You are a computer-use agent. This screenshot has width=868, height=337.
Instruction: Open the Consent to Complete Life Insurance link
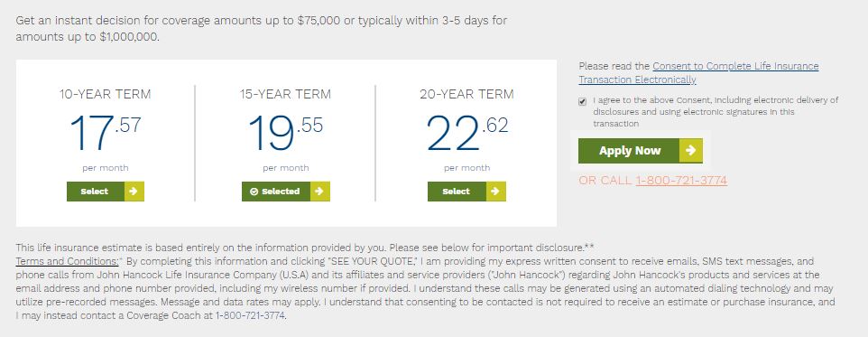tap(698, 72)
